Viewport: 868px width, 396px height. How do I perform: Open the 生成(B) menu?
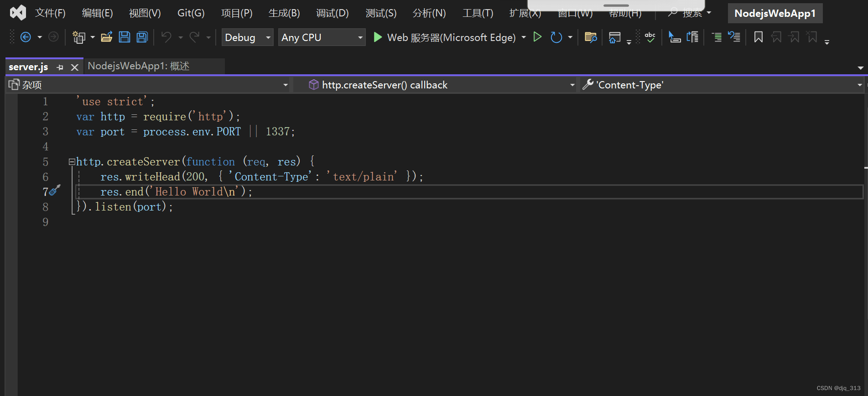click(284, 13)
